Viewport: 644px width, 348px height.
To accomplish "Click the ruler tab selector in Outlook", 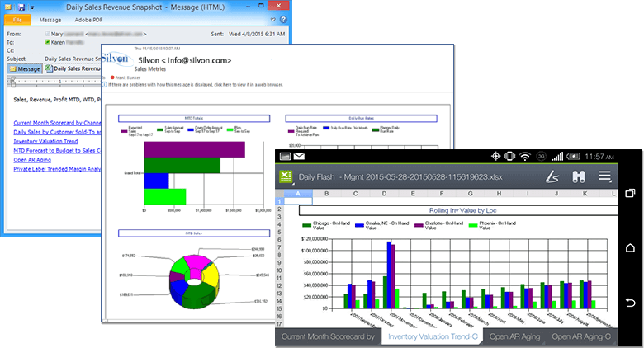I will click(x=13, y=81).
